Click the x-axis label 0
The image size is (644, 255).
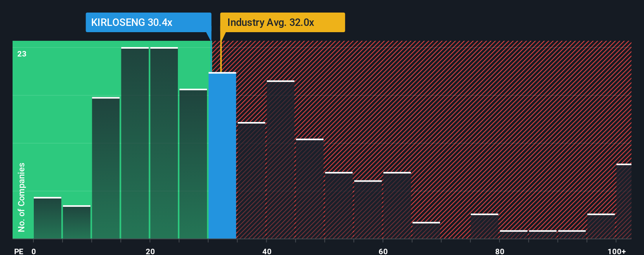(x=34, y=251)
